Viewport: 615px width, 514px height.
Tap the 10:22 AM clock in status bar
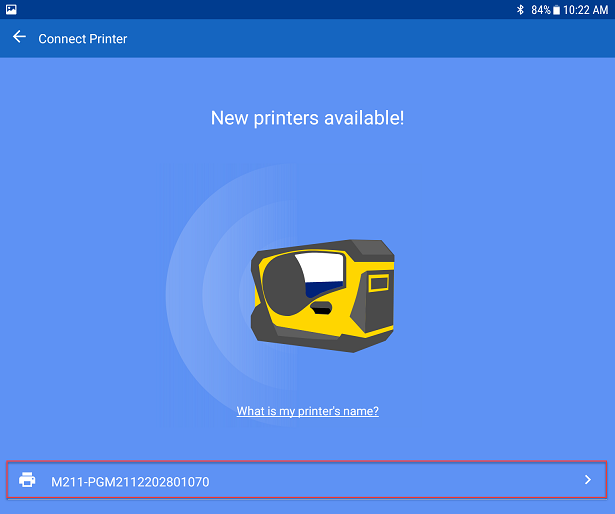[x=586, y=10]
